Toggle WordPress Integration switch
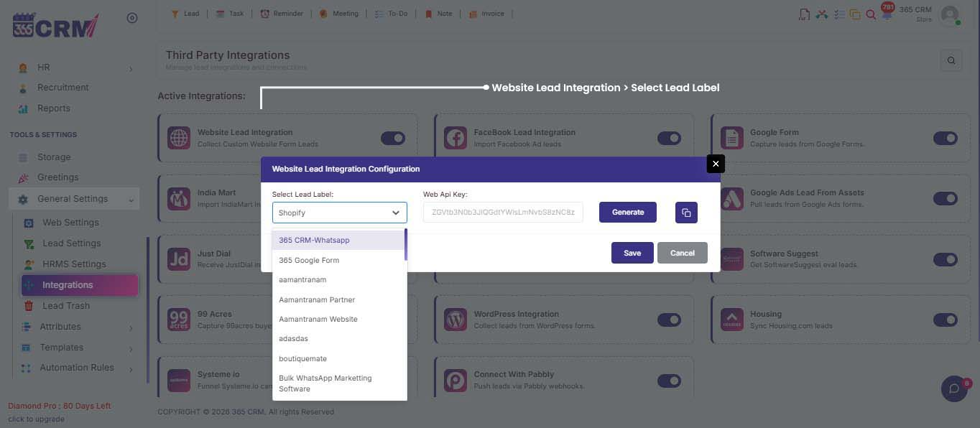 [x=669, y=320]
